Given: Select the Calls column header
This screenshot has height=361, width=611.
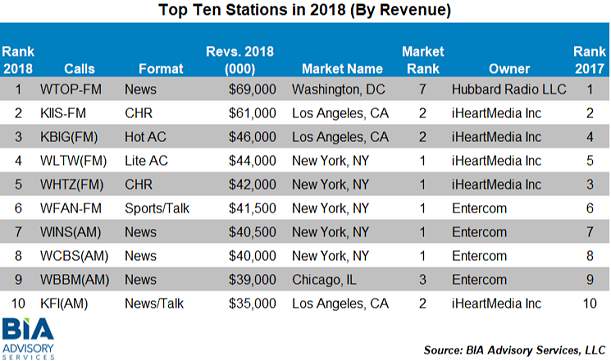Looking at the screenshot, I should coord(79,69).
